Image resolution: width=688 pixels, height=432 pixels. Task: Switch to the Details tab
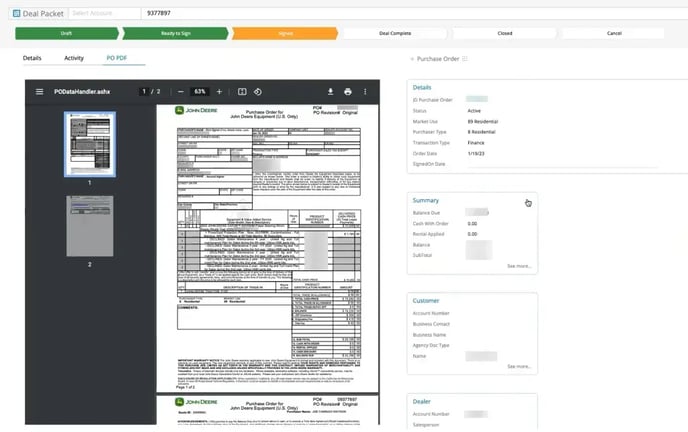pos(32,58)
